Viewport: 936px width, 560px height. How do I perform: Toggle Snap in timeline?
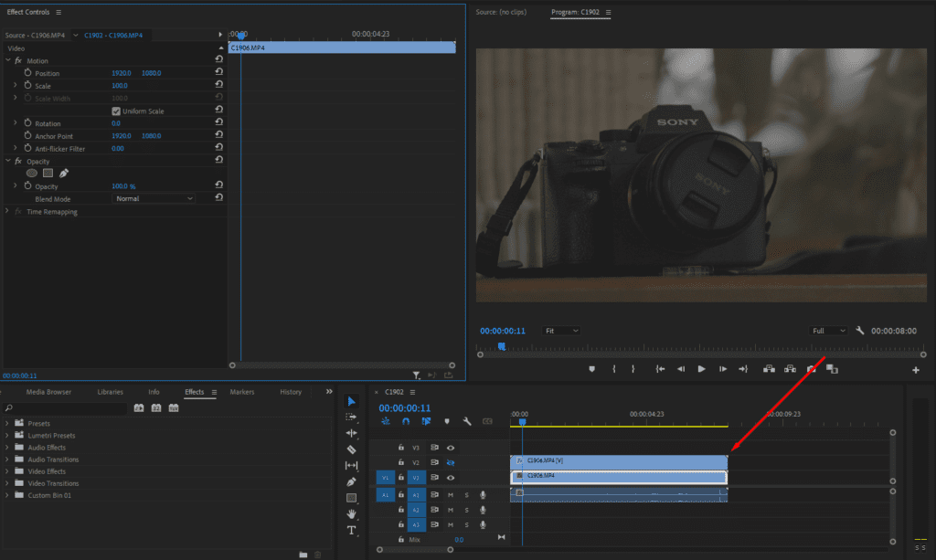pyautogui.click(x=406, y=421)
